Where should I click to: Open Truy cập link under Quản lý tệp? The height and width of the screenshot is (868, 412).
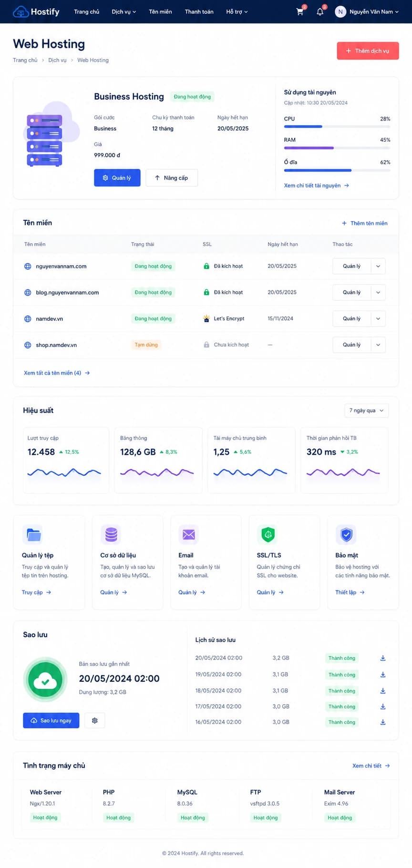click(x=36, y=592)
